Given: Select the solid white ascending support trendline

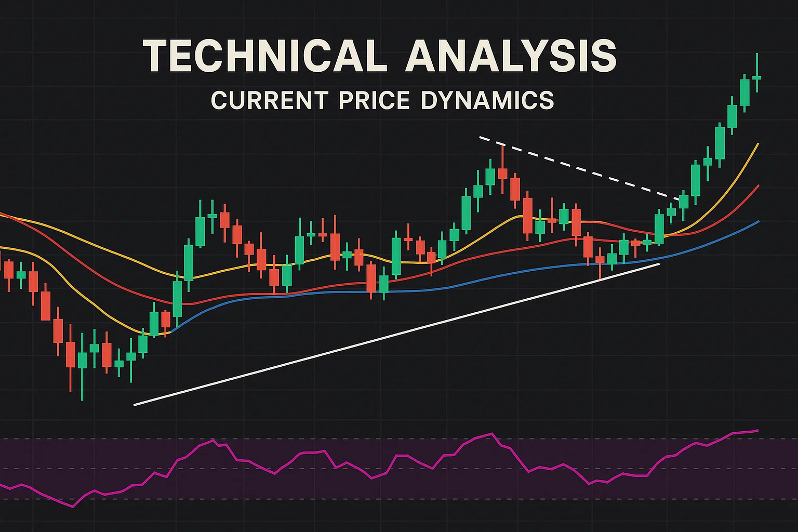Looking at the screenshot, I should point(395,335).
